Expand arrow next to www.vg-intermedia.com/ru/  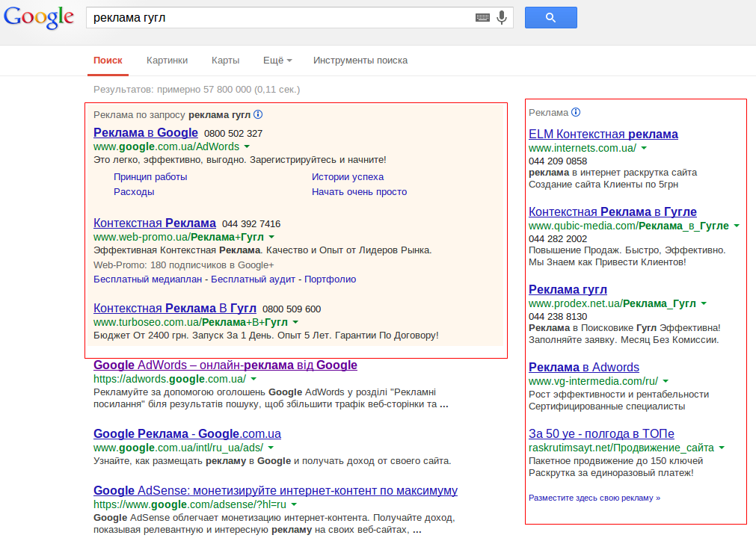click(666, 381)
